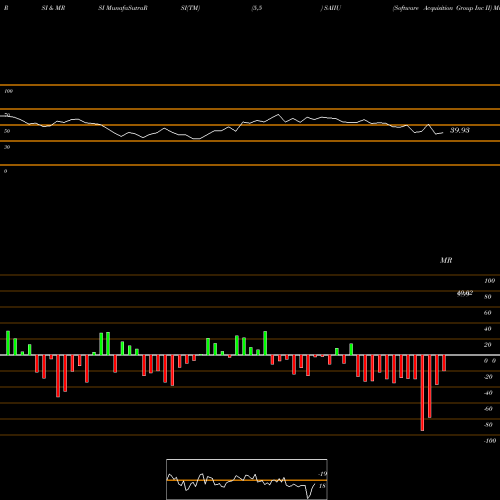This screenshot has height=500, width=500.
Task: Click the 0 label on RSI axis
Action: click(5, 171)
